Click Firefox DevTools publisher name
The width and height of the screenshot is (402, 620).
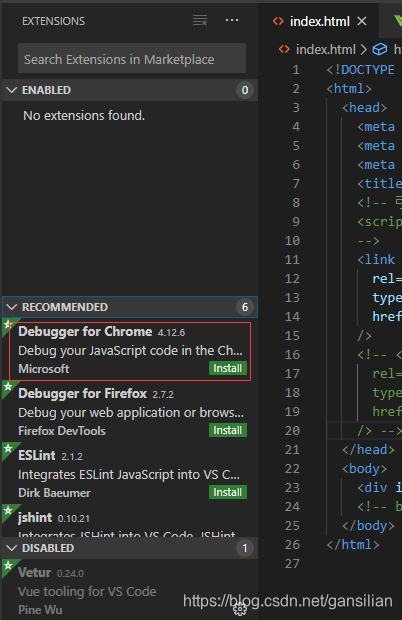62,431
